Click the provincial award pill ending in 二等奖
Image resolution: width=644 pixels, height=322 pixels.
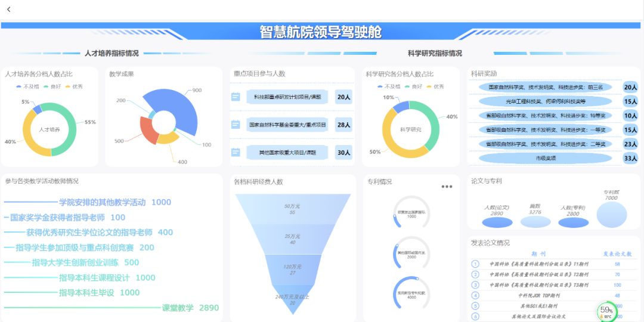coord(546,144)
